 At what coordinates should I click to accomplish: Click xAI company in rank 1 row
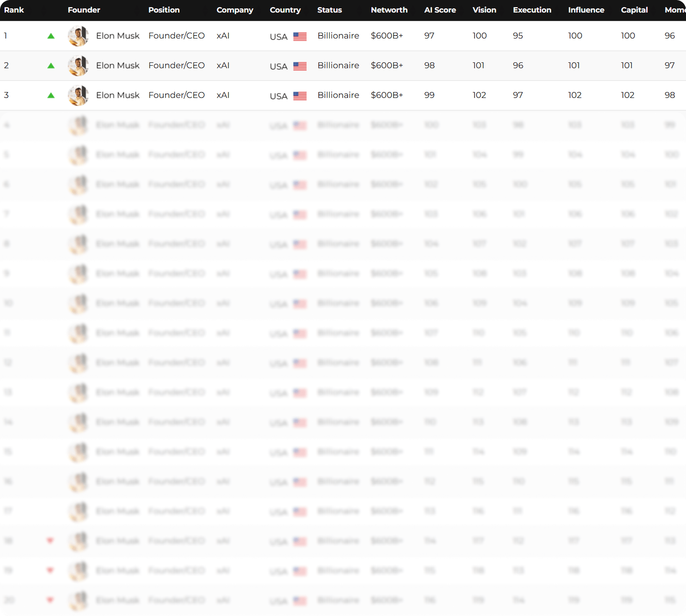(223, 36)
